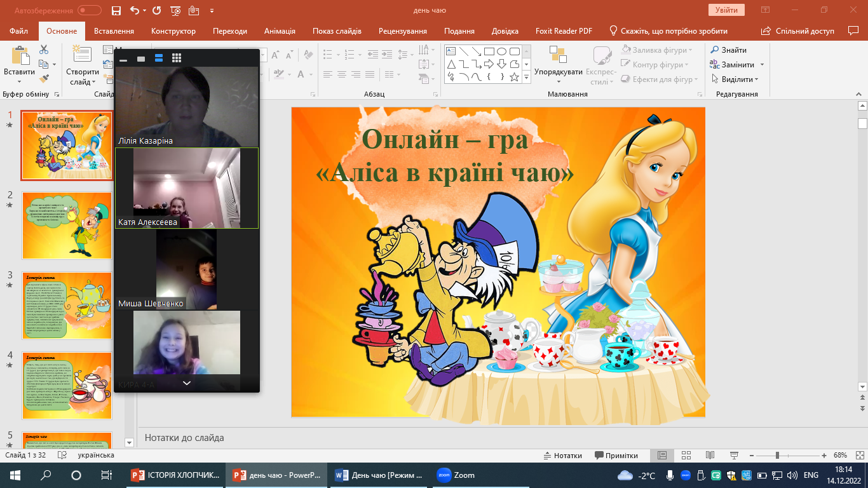Switch Zoom panel to single speaker view
868x488 pixels.
tap(141, 59)
